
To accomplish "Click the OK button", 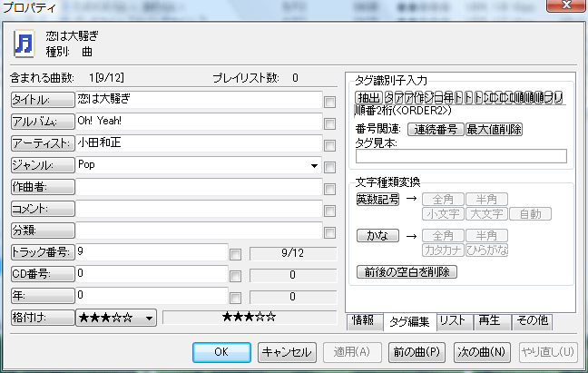I will [x=221, y=351].
